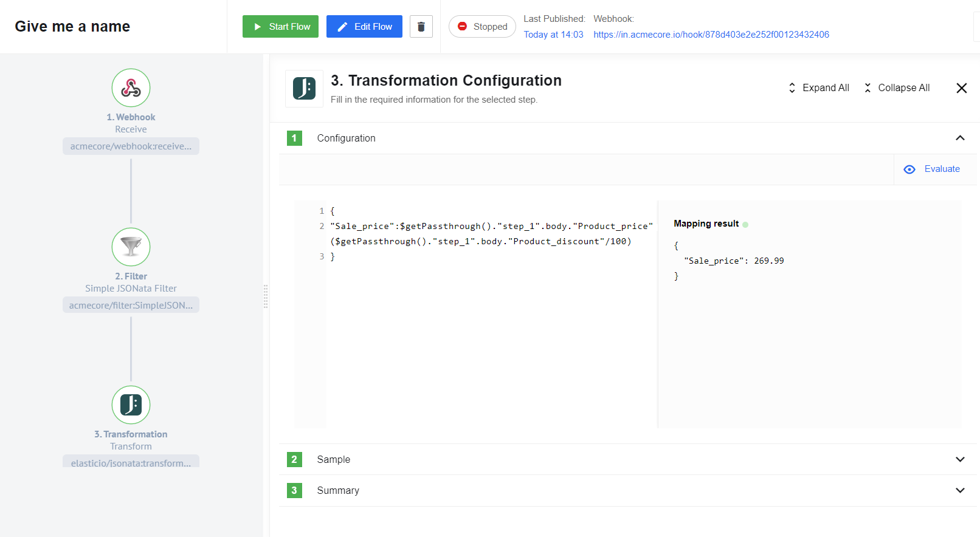Click the Webhook step node icon
This screenshot has width=980, height=537.
click(131, 88)
